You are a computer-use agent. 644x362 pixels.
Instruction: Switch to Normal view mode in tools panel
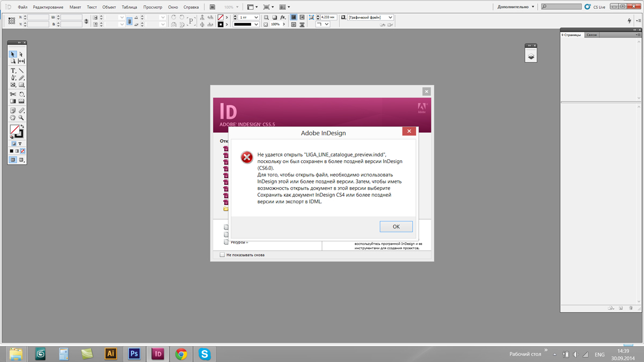pos(12,160)
